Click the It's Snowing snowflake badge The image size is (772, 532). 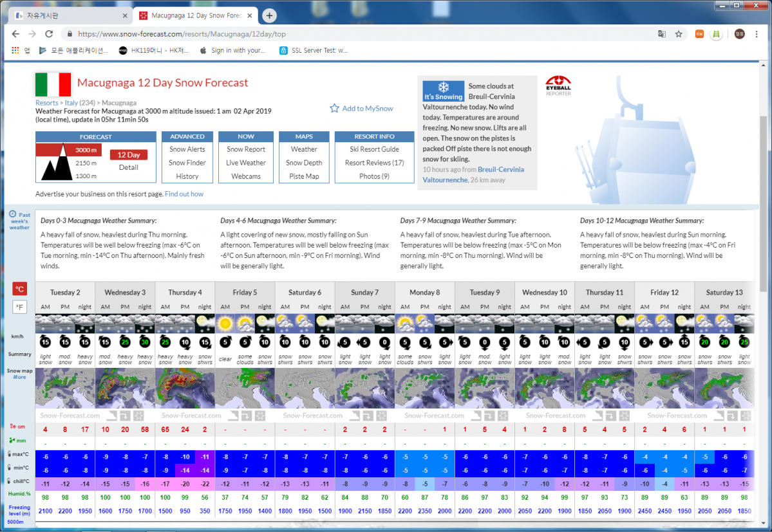443,91
